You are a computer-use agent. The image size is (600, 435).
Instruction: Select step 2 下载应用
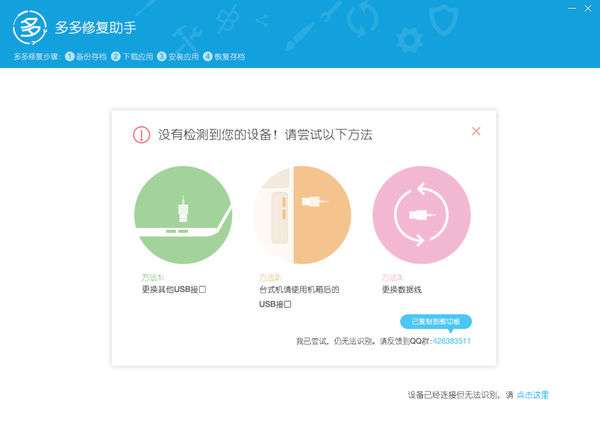(x=132, y=57)
